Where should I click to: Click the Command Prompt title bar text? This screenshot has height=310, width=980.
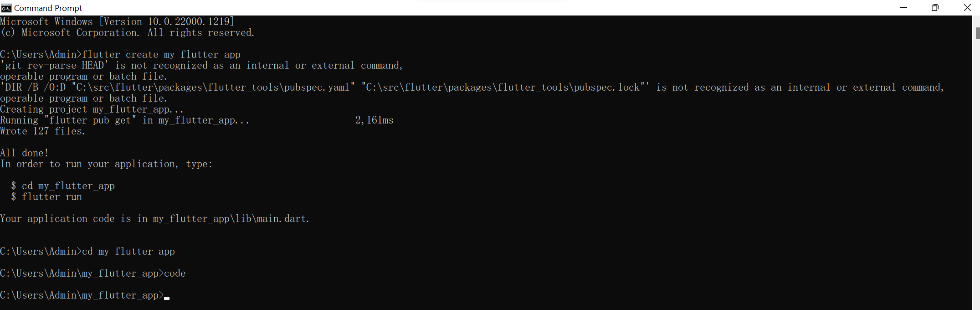tap(48, 8)
